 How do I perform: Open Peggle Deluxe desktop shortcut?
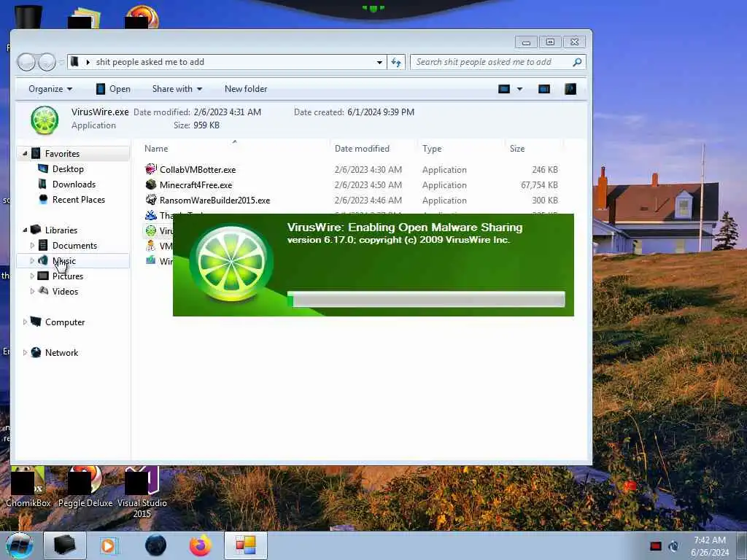click(x=85, y=487)
